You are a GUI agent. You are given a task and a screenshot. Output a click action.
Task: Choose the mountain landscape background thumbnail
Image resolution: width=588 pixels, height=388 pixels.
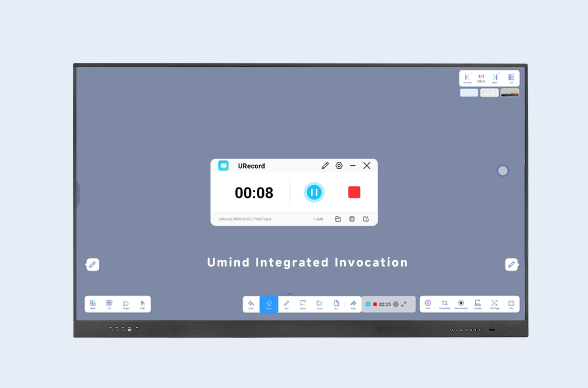pyautogui.click(x=510, y=93)
